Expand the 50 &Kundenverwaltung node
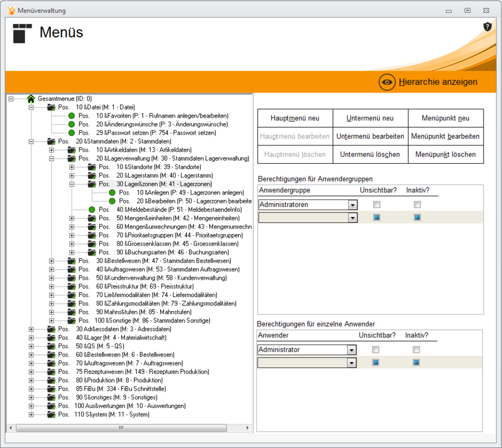502x448 pixels. pos(51,278)
